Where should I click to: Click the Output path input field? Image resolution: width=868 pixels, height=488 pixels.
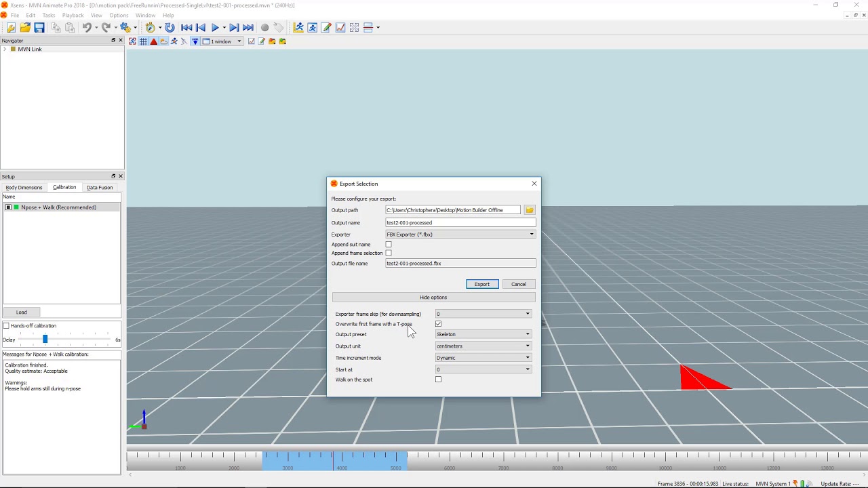(453, 210)
